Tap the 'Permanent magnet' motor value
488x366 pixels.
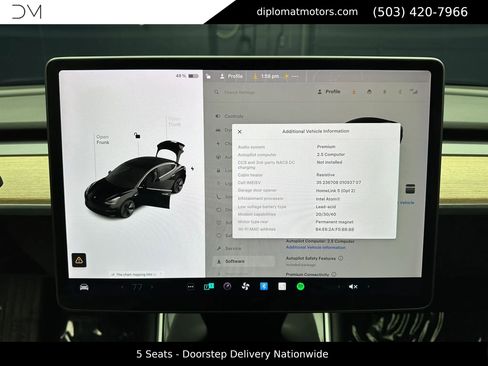[x=335, y=222]
